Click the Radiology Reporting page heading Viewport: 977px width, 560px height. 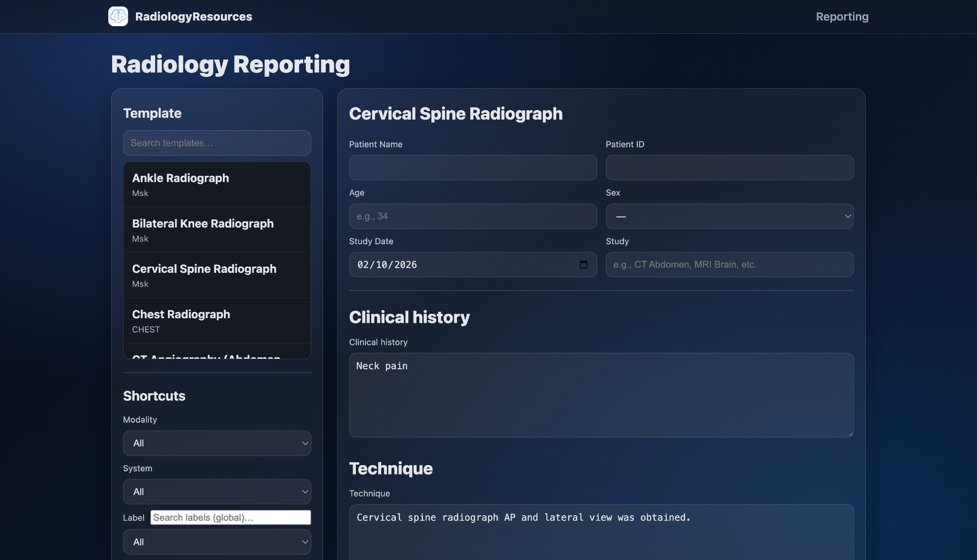tap(230, 65)
